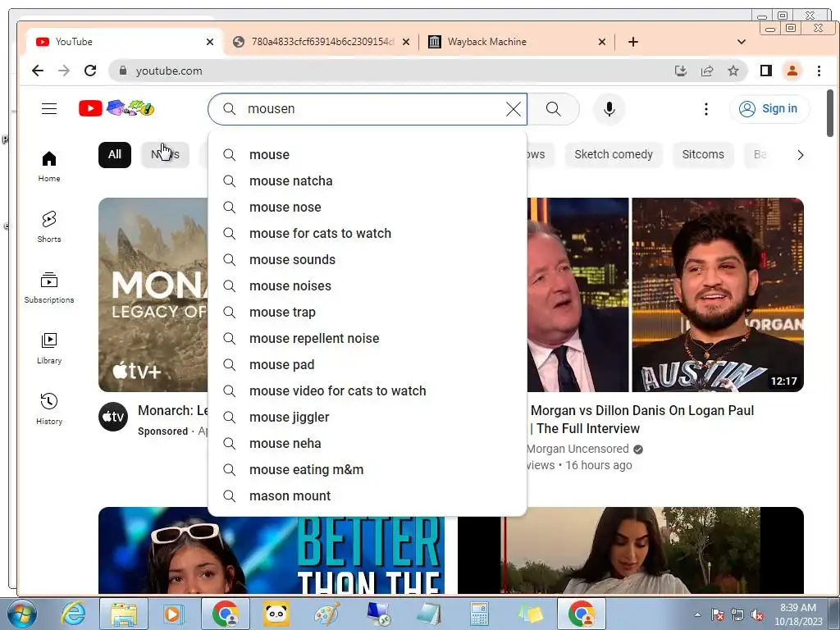Screen dimensions: 840x630
Task: Choose the 'mouse eating m&m' suggestion
Action: [x=367, y=470]
